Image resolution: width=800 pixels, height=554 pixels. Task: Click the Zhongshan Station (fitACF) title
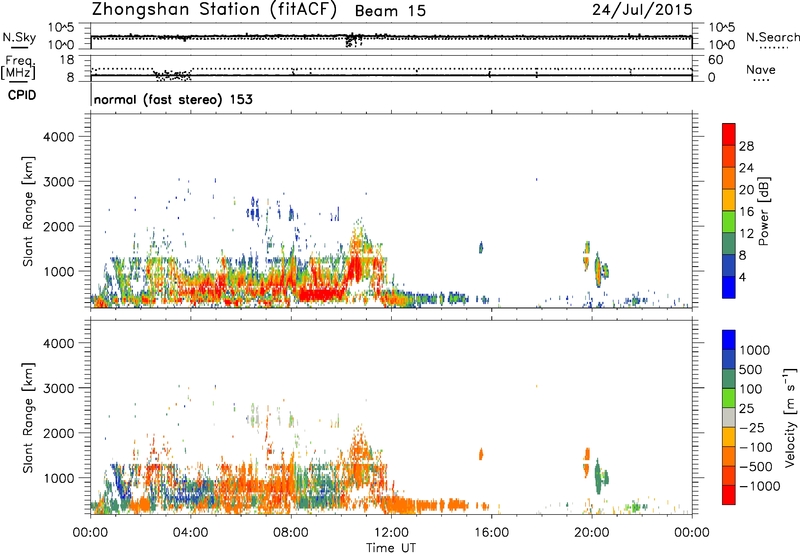coord(214,10)
